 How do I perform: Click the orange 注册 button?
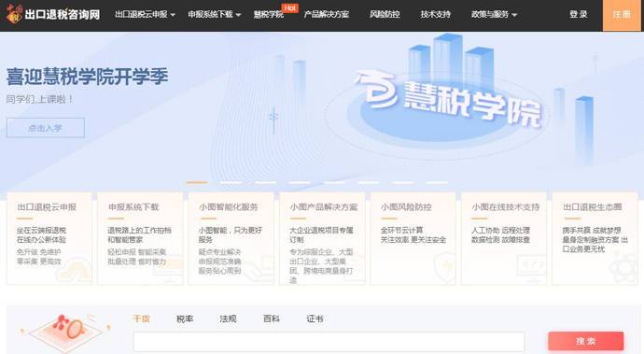tap(622, 15)
